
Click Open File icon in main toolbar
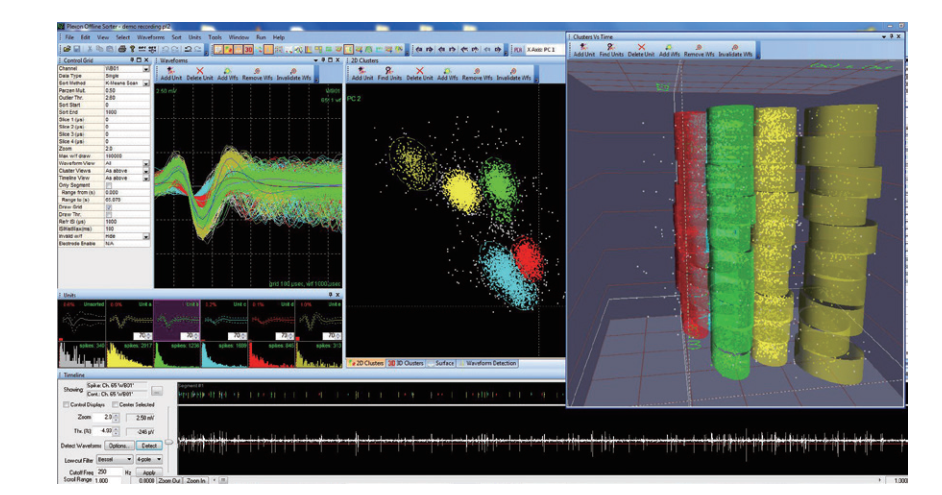click(x=67, y=49)
